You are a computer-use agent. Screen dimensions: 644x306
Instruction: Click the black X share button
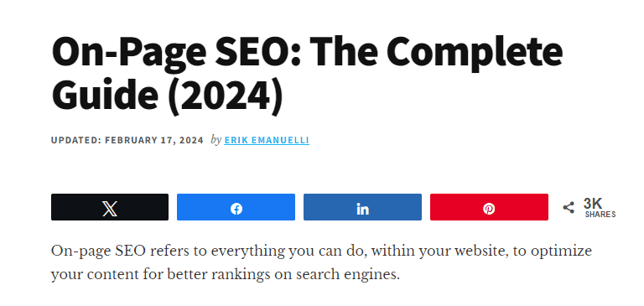[x=110, y=207]
